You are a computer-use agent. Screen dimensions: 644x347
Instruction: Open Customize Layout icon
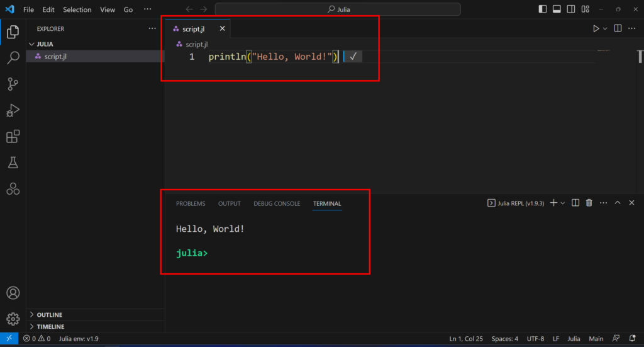pos(586,9)
